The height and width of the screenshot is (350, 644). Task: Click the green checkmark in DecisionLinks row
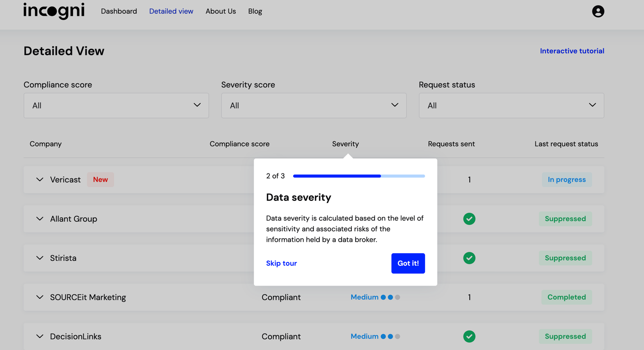click(469, 336)
